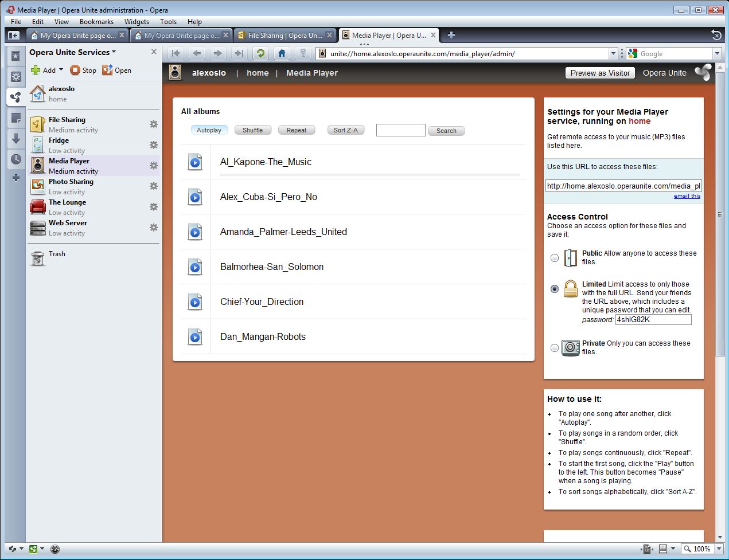Open the Bookmarks menu
This screenshot has width=729, height=560.
click(96, 22)
